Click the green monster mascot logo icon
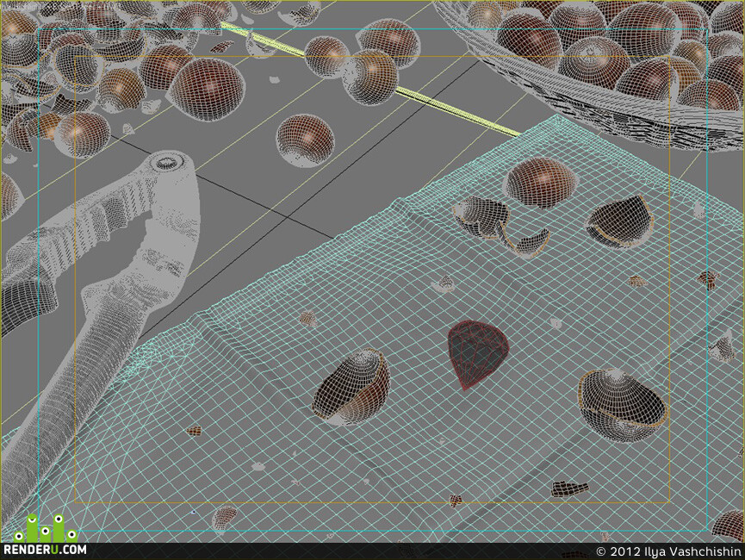This screenshot has height=560, width=745. [x=45, y=527]
